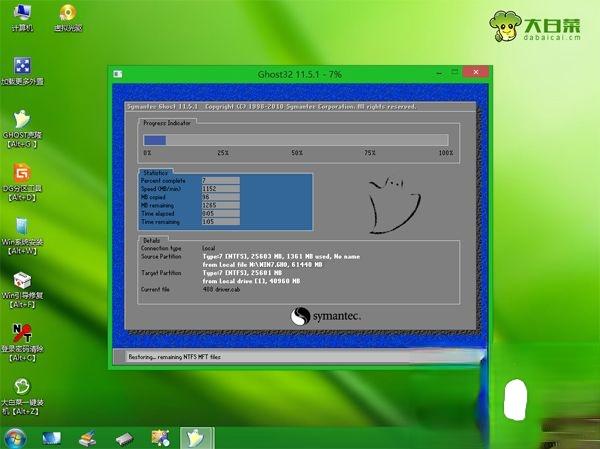Screen dimensions: 600x449
Task: Click the Time remaining value field
Action: 221,222
